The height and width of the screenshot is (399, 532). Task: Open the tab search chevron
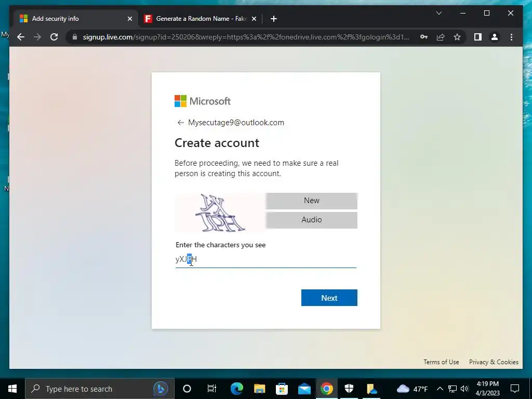pos(438,13)
